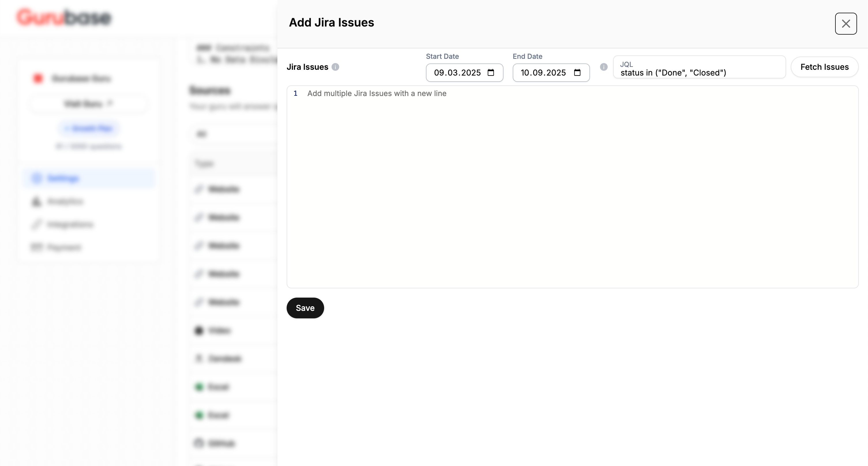The width and height of the screenshot is (868, 466).
Task: Open Analytics in the left sidebar
Action: click(65, 202)
